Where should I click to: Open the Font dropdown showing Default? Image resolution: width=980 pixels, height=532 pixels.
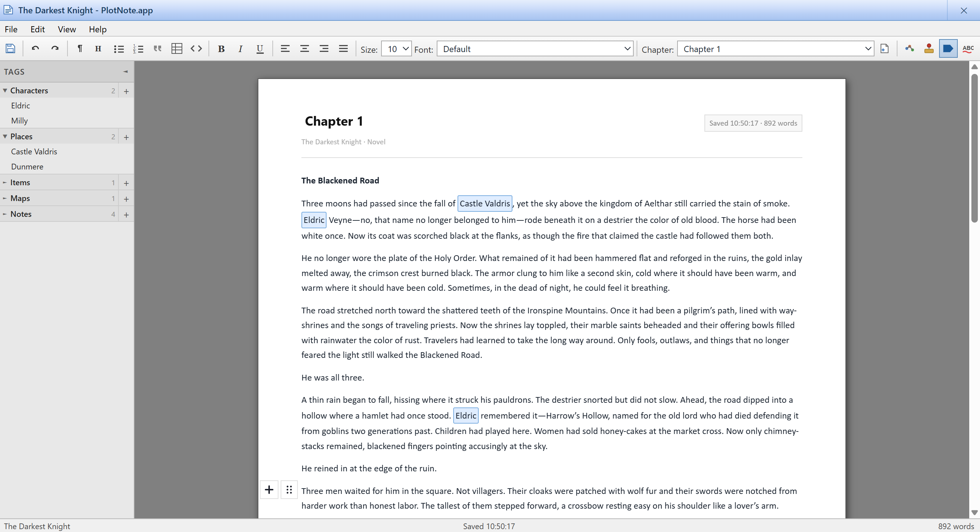(x=535, y=49)
